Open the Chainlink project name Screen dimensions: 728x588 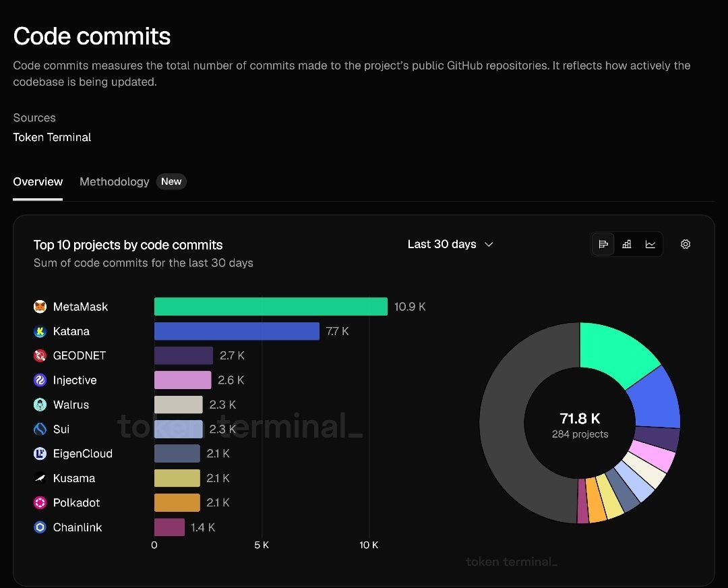[77, 527]
